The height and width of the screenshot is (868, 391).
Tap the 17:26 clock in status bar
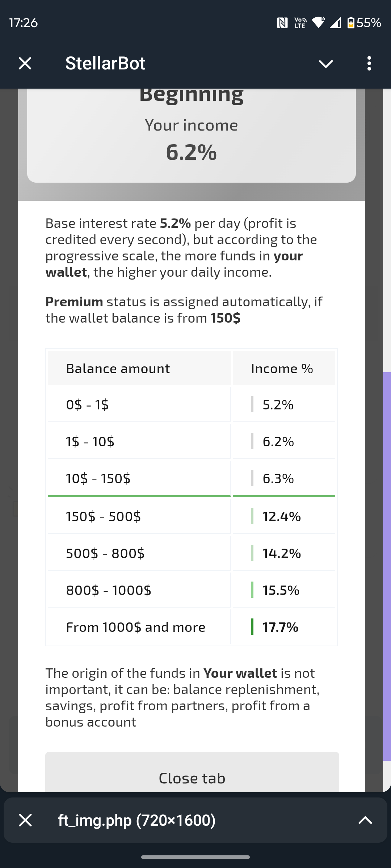point(24,23)
